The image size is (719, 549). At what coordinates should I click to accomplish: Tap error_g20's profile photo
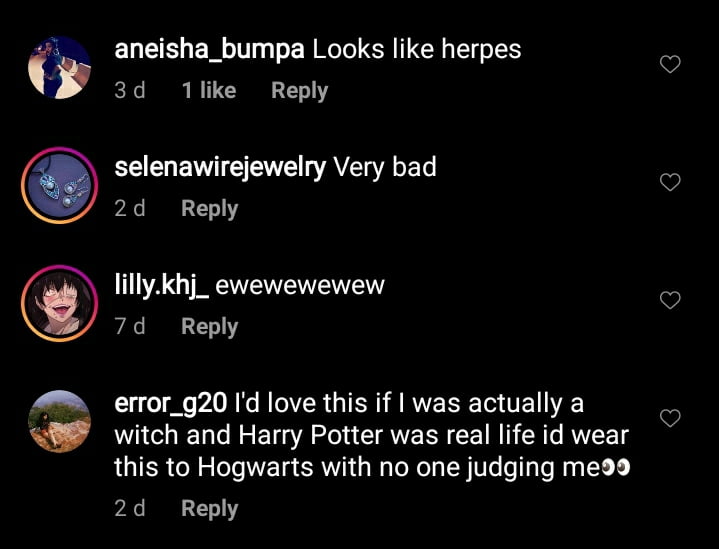click(x=60, y=422)
